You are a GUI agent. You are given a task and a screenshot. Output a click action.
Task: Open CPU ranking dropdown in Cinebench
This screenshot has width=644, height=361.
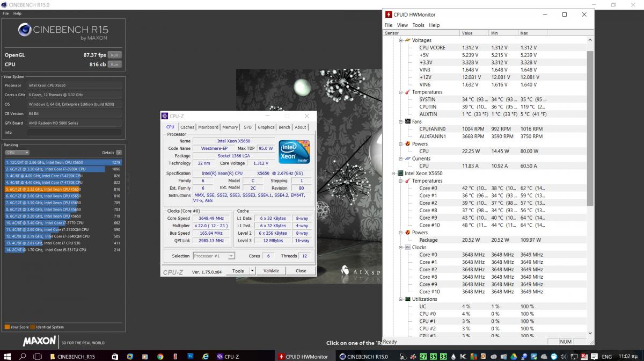pyautogui.click(x=17, y=153)
